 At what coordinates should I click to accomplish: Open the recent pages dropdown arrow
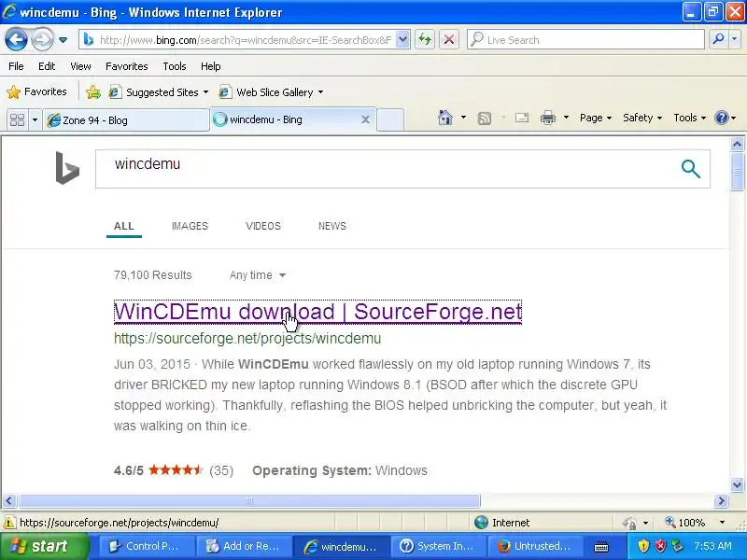63,40
